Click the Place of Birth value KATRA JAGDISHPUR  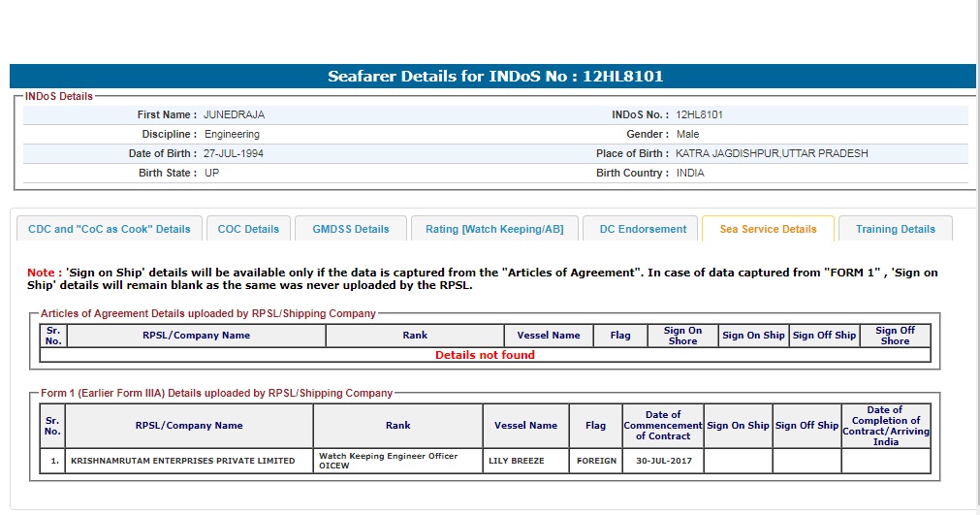[772, 153]
